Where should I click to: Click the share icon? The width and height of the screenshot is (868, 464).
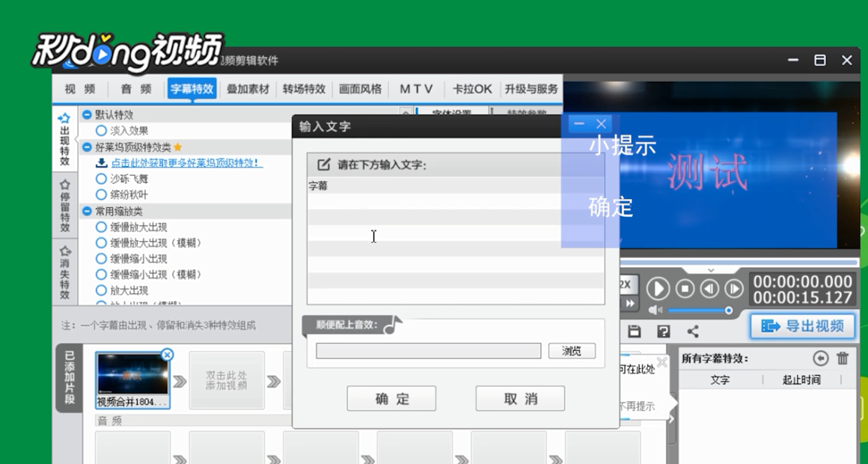click(x=692, y=331)
